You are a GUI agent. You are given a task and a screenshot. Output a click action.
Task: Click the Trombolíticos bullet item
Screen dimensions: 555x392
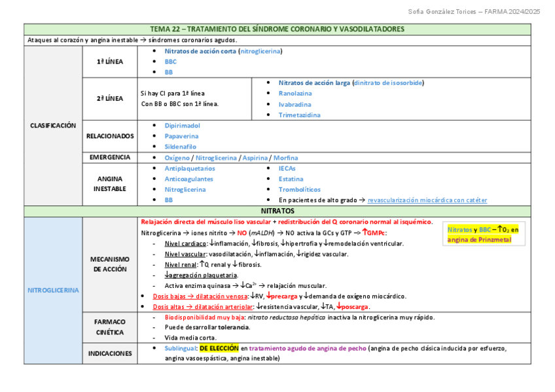300,190
